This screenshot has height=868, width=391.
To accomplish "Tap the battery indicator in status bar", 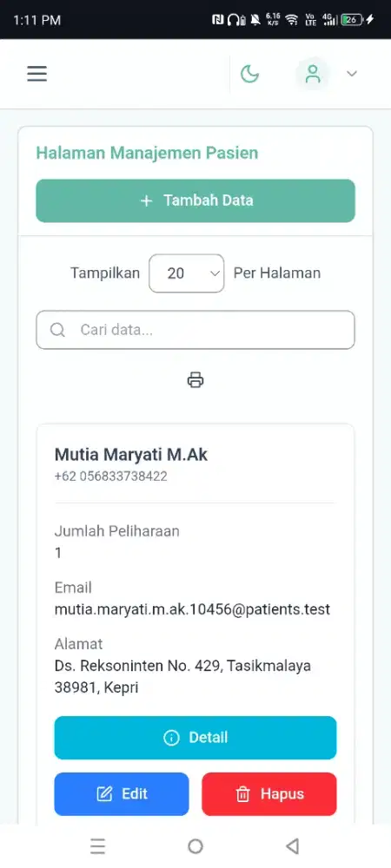I will pyautogui.click(x=352, y=20).
